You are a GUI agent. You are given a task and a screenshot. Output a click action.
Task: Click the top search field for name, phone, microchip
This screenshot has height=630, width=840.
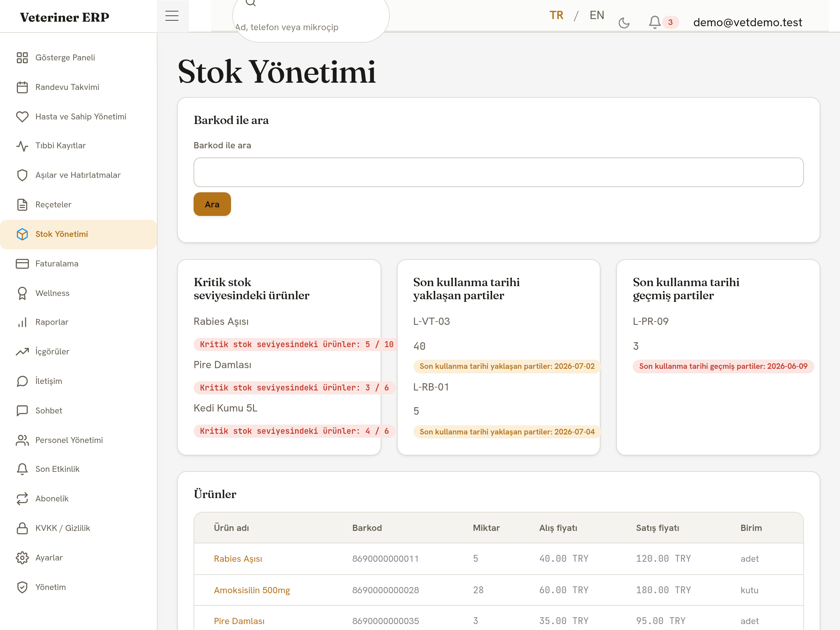tap(311, 21)
